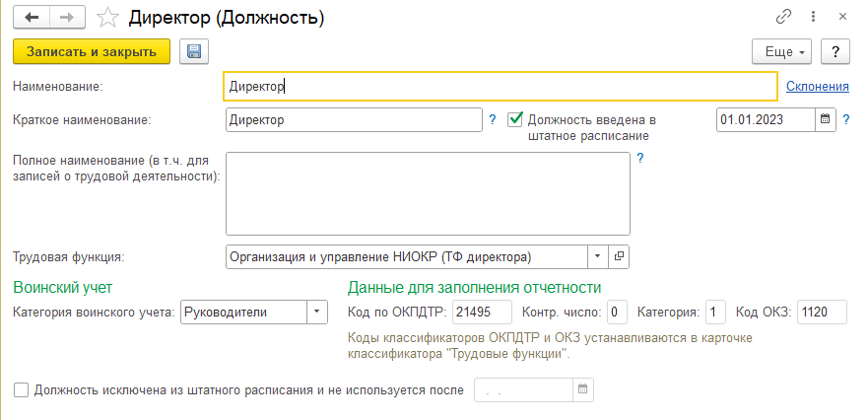Click the back arrow navigation button
Viewport: 868px width, 420px height.
[x=32, y=18]
